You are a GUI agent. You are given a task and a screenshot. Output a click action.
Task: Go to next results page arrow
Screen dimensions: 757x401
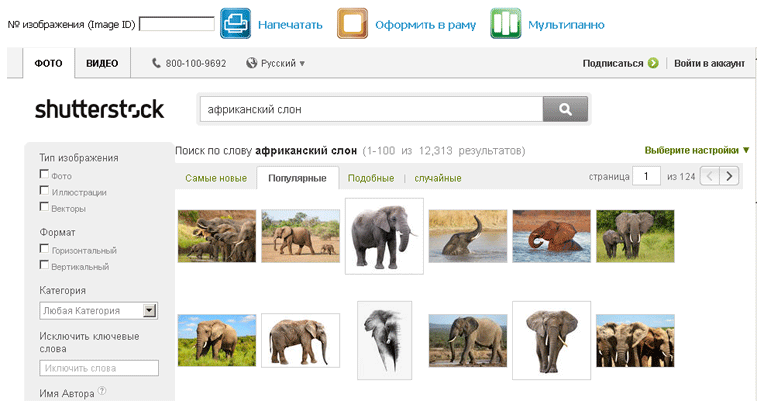pos(730,176)
